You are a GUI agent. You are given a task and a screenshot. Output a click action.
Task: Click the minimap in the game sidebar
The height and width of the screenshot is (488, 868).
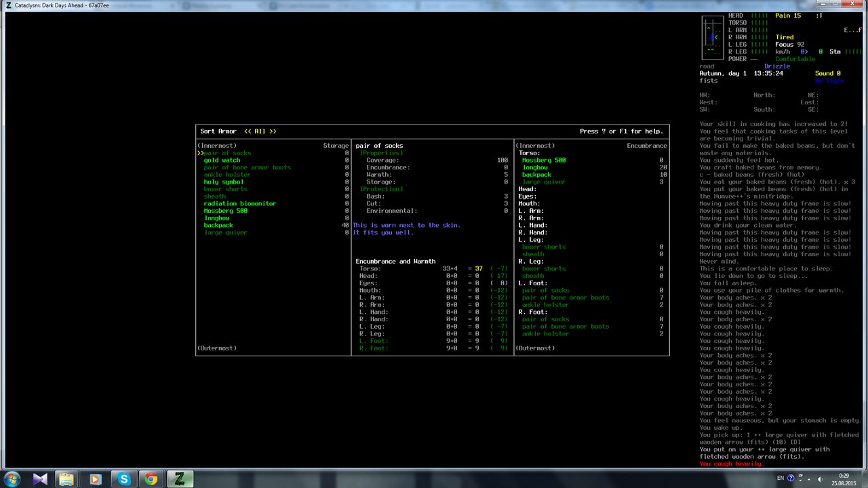[712, 37]
